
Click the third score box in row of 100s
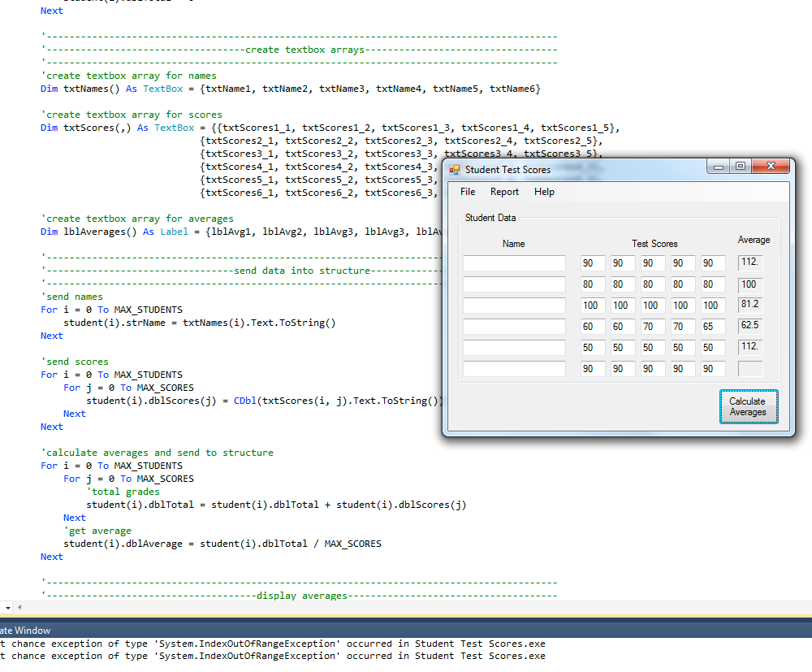pos(653,306)
